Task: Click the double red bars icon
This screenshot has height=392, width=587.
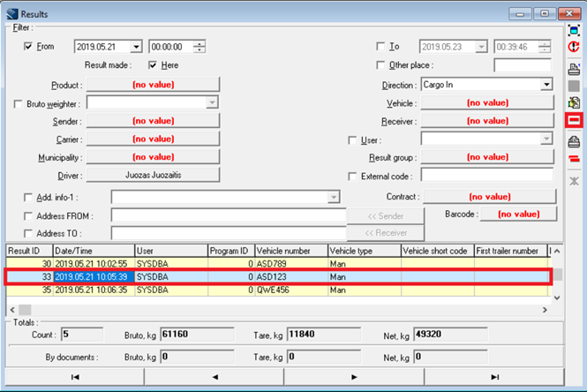Action: tap(574, 159)
